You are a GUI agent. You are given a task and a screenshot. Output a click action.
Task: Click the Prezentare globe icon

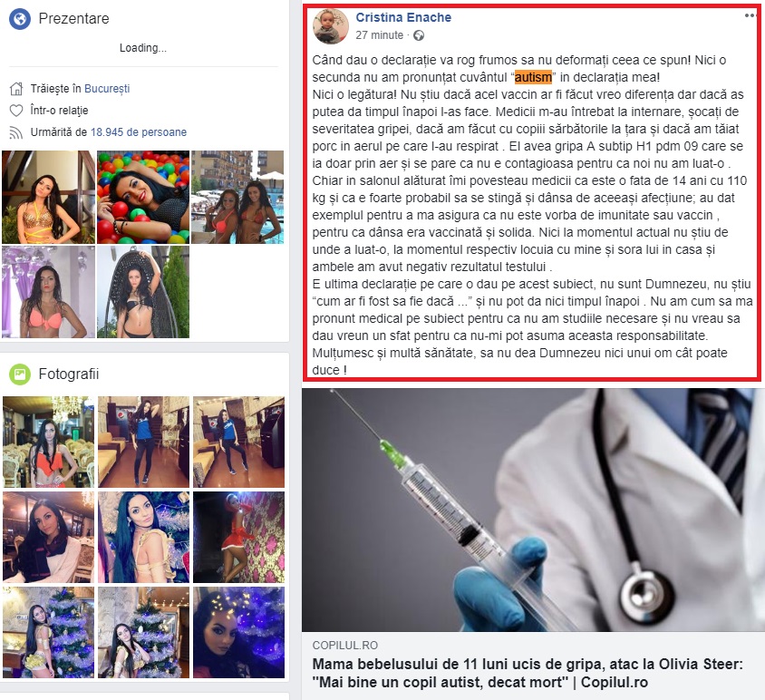click(x=20, y=19)
